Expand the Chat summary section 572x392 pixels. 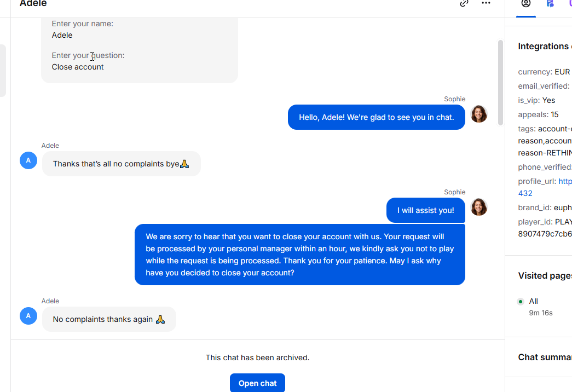click(x=545, y=358)
